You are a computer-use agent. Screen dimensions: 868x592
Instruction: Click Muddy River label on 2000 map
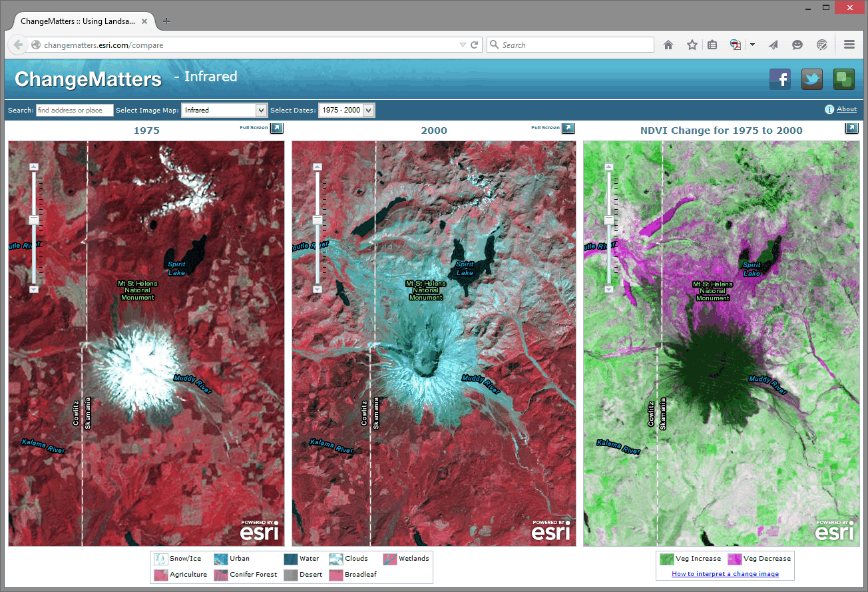pyautogui.click(x=481, y=384)
